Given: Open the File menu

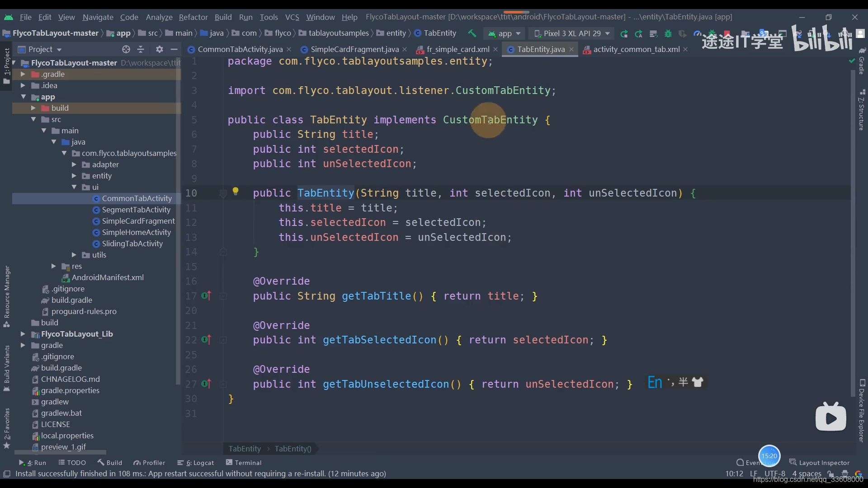Looking at the screenshot, I should [x=26, y=17].
